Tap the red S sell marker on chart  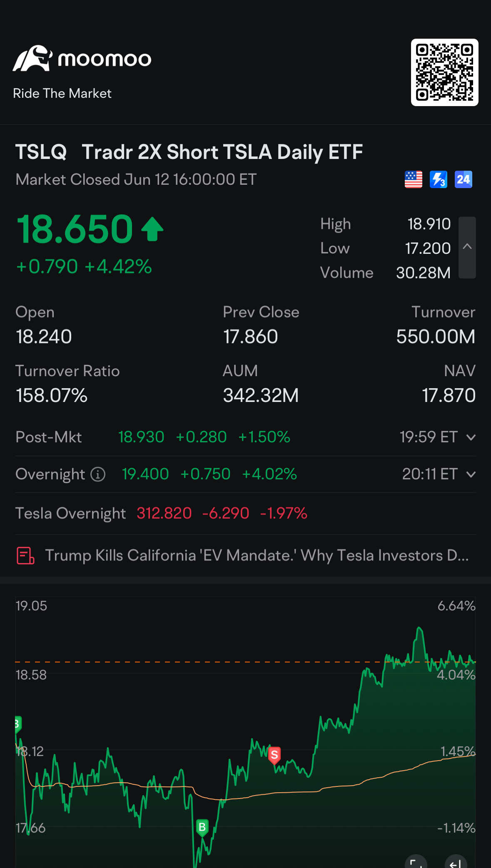pyautogui.click(x=274, y=755)
